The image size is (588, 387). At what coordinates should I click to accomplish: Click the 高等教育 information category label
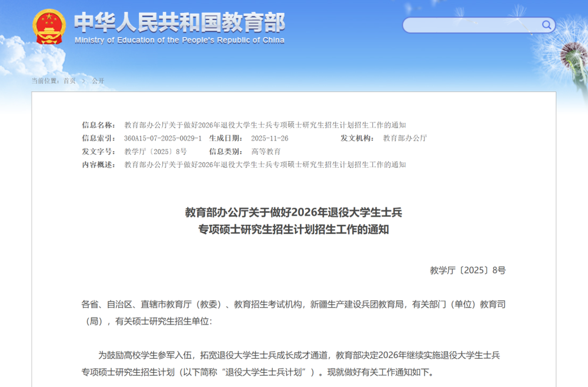[x=268, y=151]
